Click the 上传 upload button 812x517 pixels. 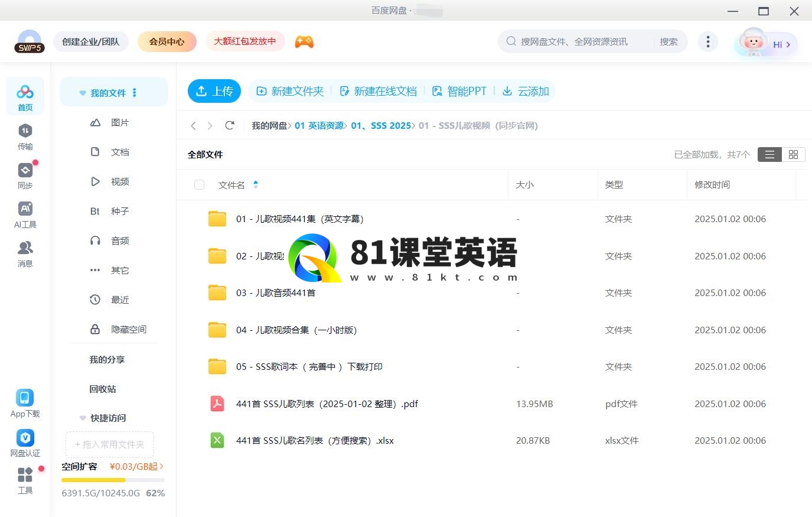[214, 91]
